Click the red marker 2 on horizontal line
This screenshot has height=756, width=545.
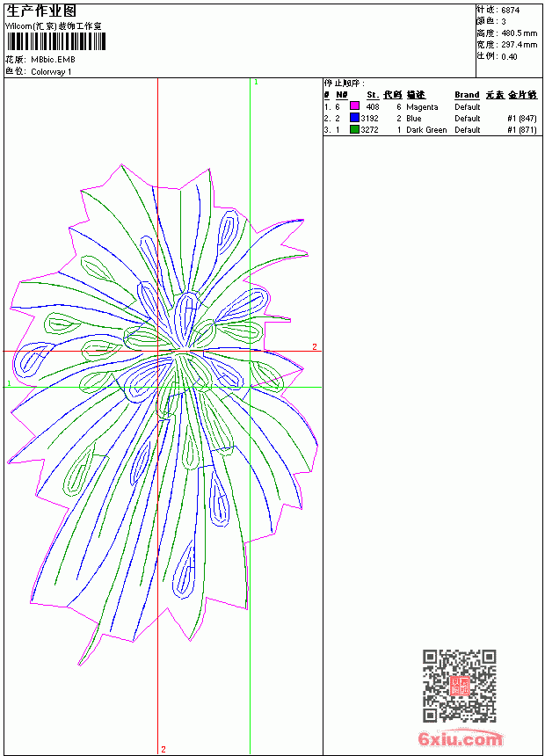(x=315, y=346)
